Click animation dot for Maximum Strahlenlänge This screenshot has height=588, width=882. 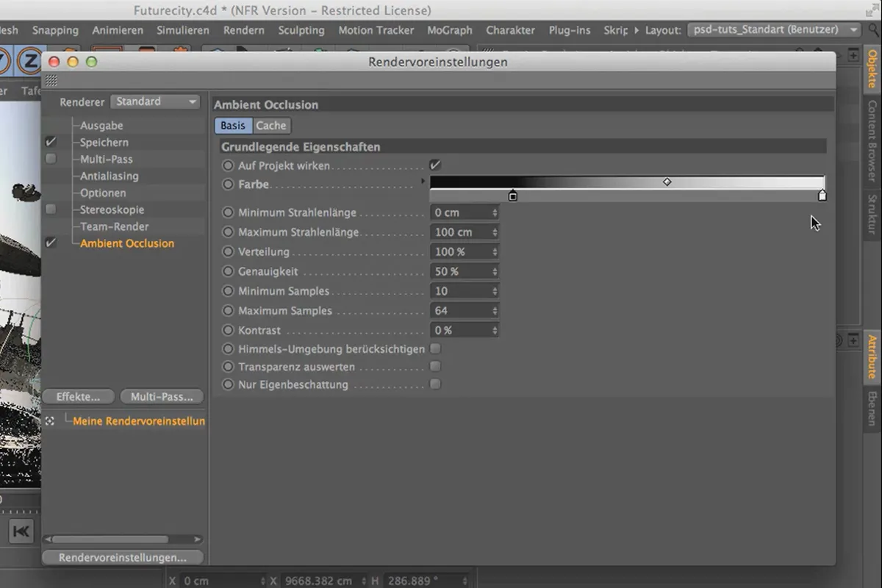tap(228, 232)
